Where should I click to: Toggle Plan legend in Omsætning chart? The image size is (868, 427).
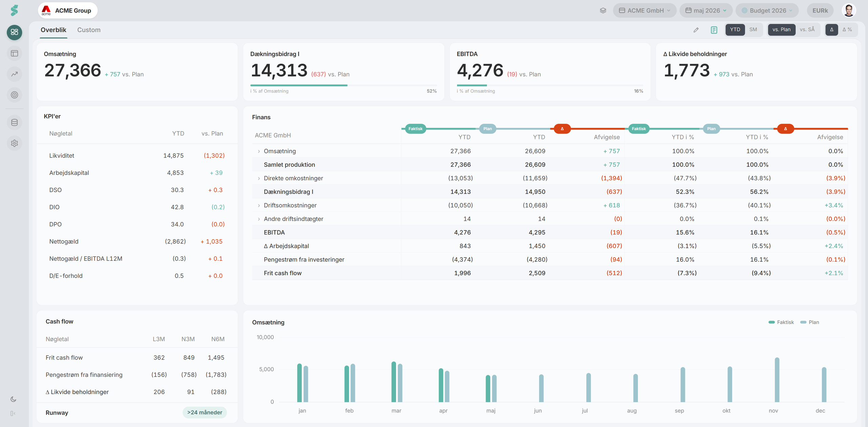pos(810,322)
